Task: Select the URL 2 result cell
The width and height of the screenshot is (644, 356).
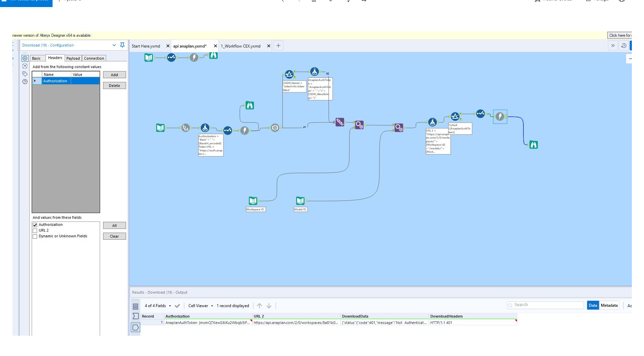Action: (x=296, y=323)
